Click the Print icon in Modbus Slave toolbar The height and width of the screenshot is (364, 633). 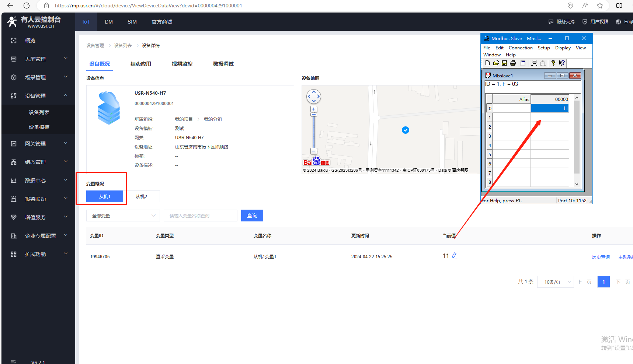(x=512, y=63)
